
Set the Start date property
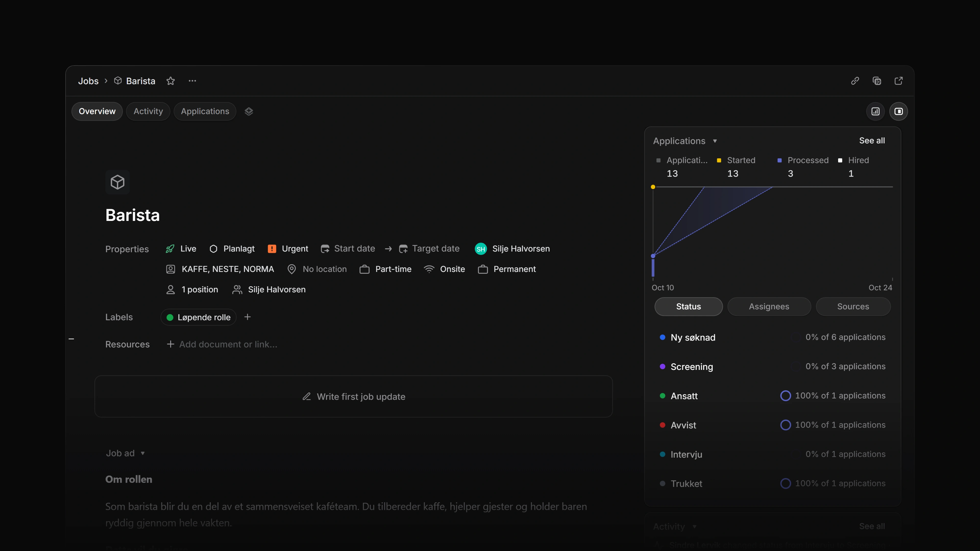[348, 249]
